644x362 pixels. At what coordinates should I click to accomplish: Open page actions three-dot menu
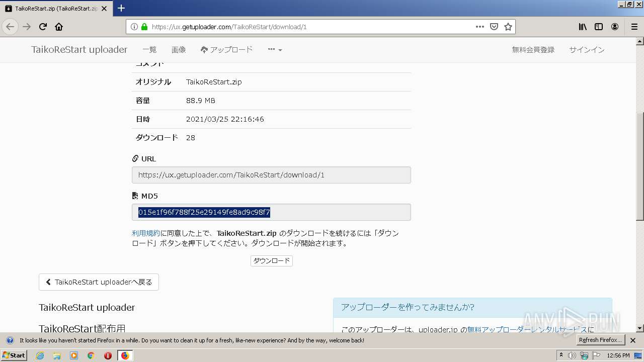click(480, 27)
